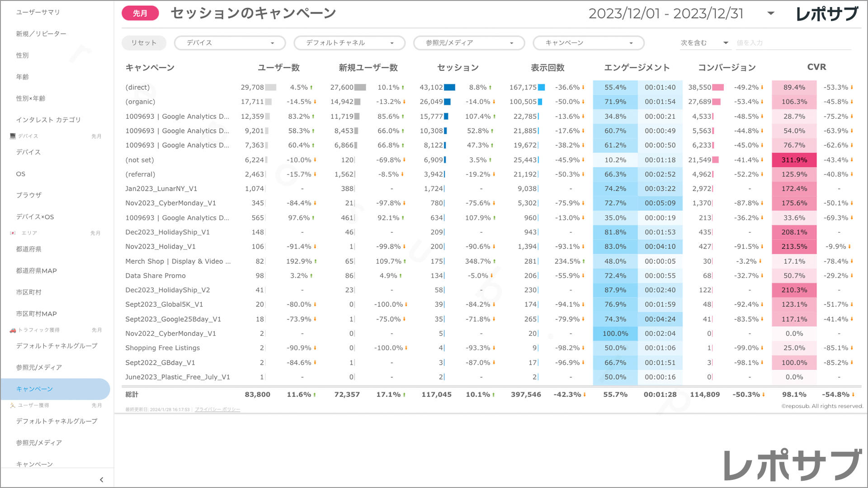The width and height of the screenshot is (868, 488).
Task: Click the レポサブ logo at top right
Action: coord(827,14)
